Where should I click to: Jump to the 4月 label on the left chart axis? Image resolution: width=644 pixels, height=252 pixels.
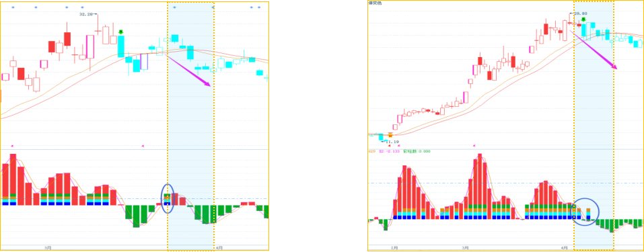pos(219,247)
